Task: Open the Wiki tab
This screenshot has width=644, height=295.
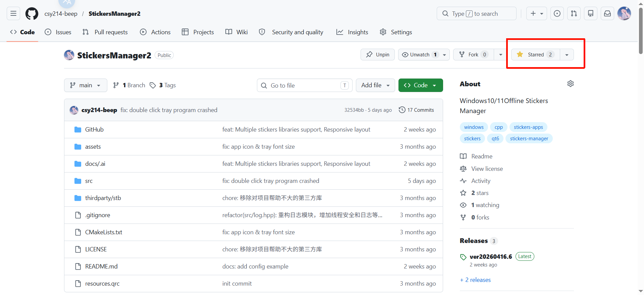Action: [x=236, y=32]
